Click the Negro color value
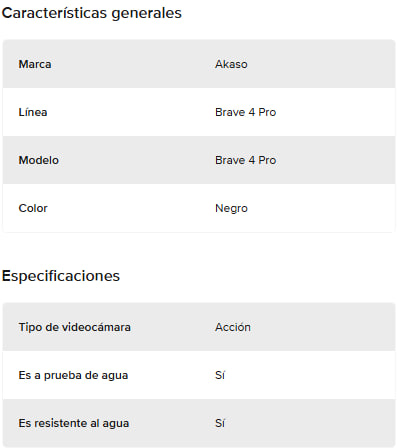The image size is (398, 448). [231, 208]
